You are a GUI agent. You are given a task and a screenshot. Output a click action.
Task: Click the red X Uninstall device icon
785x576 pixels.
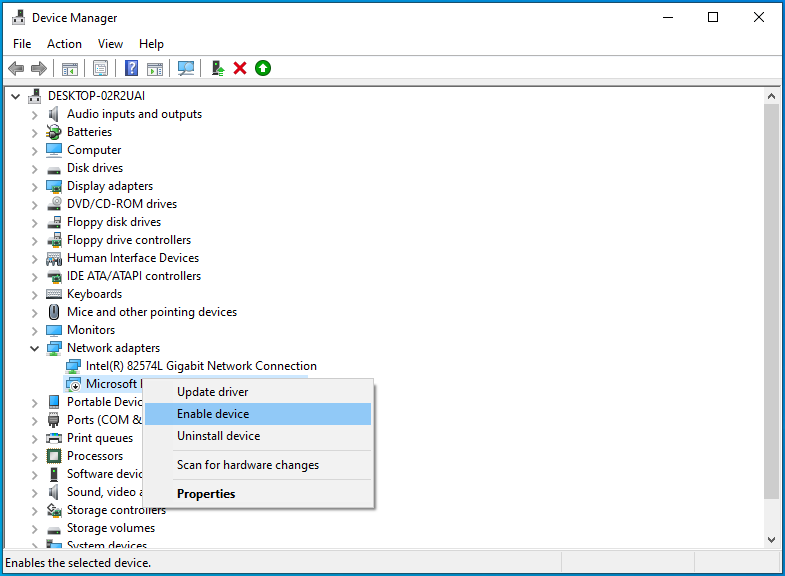click(x=240, y=68)
